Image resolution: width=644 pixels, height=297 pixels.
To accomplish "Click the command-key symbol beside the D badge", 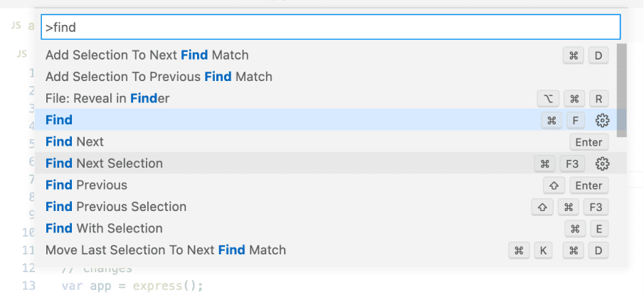I will (x=573, y=55).
